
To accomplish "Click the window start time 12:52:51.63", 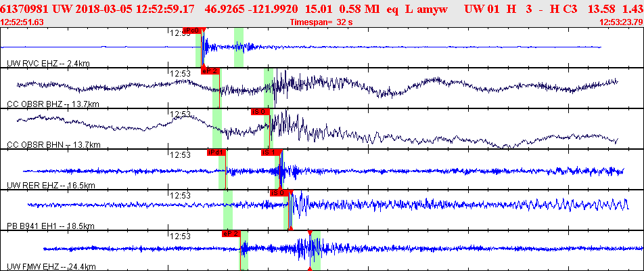I will click(22, 22).
